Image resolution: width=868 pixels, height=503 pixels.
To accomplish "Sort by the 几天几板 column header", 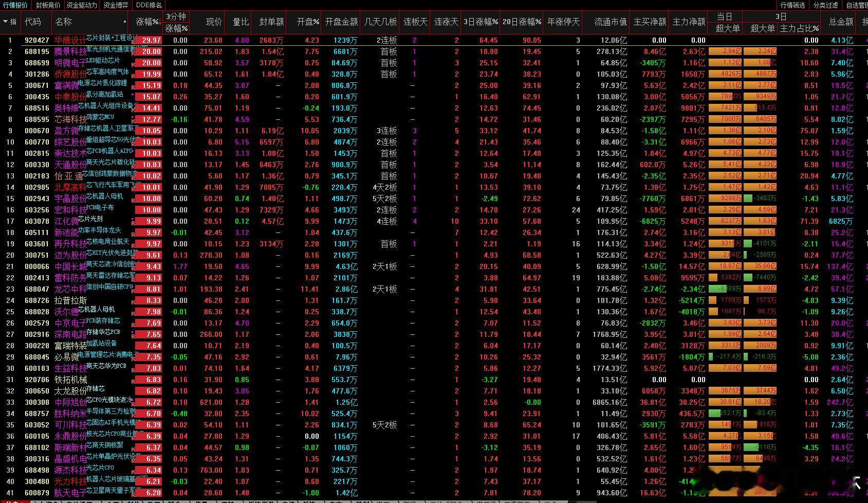I will [x=380, y=22].
